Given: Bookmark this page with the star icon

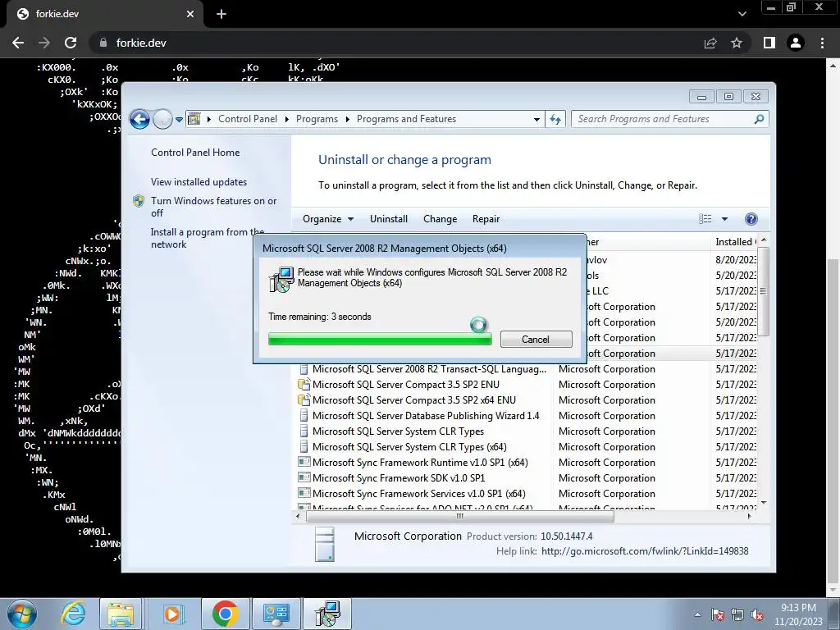Looking at the screenshot, I should pyautogui.click(x=737, y=43).
